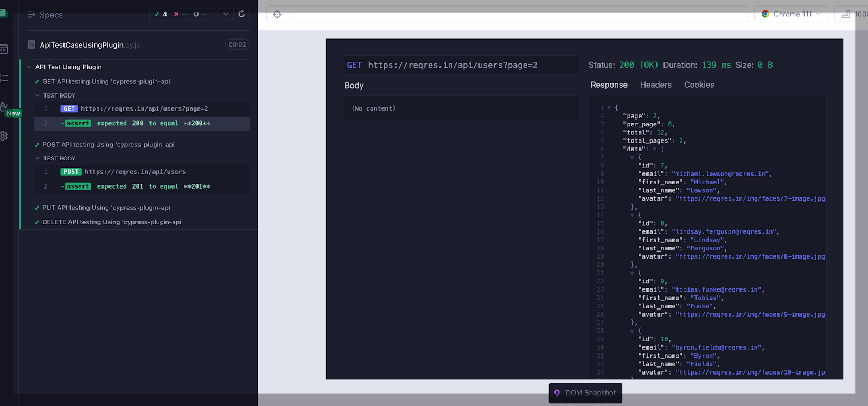Click the "total_pages": 2 JSON line
Screen dimensions: 868x406
[654, 141]
